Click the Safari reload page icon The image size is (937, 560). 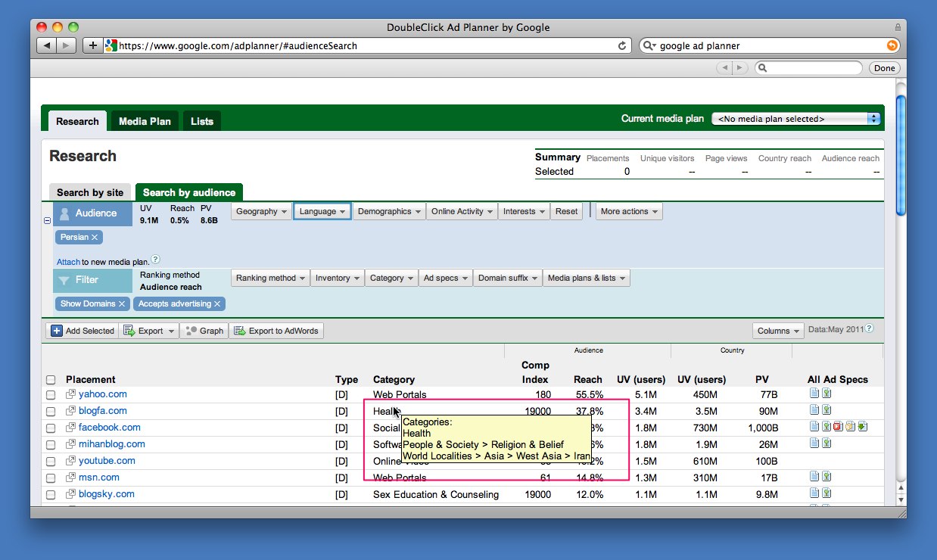pos(622,45)
